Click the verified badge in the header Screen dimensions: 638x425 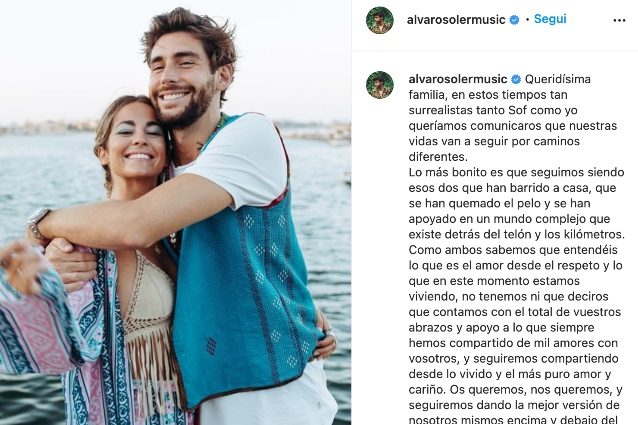(x=514, y=20)
